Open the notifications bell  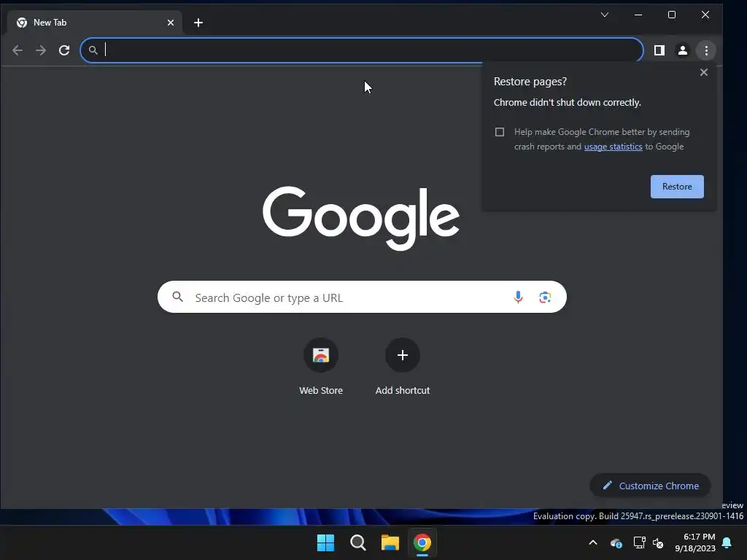click(727, 542)
